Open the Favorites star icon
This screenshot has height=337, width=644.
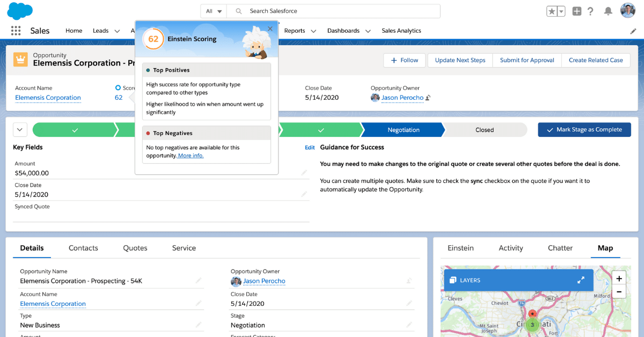[551, 11]
